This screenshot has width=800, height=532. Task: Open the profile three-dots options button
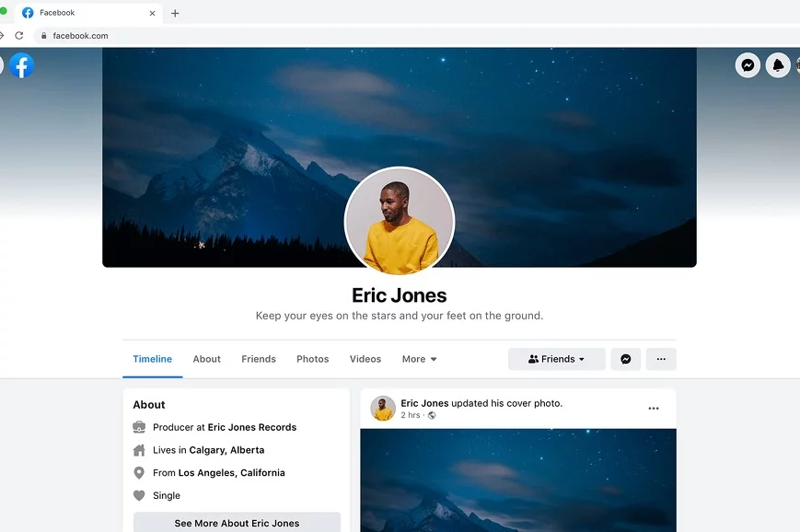pyautogui.click(x=661, y=359)
